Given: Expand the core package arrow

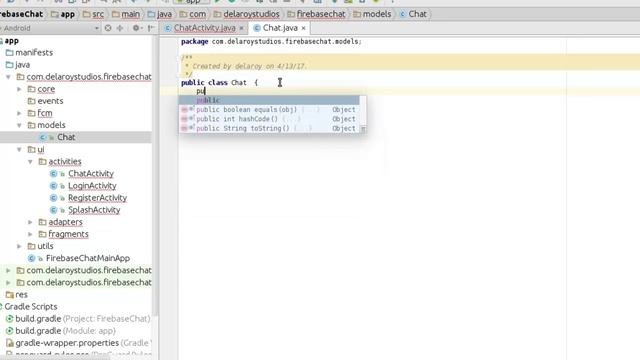Looking at the screenshot, I should coord(19,89).
